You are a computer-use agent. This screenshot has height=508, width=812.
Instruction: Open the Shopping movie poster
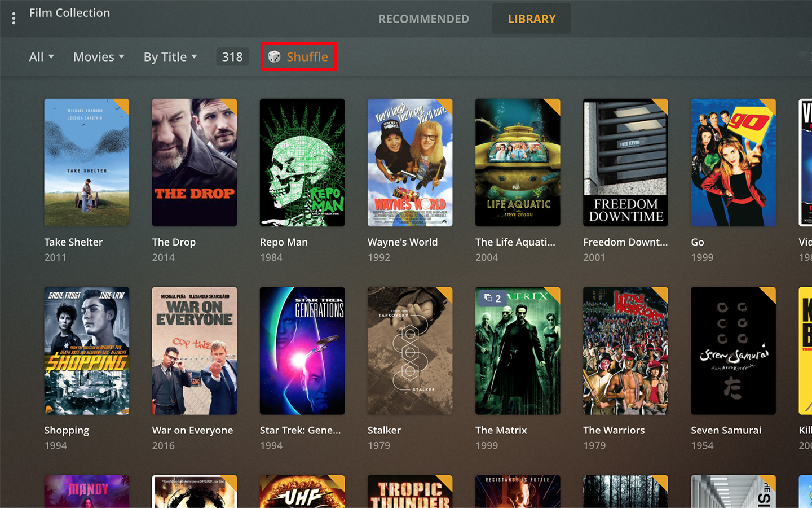pos(87,351)
